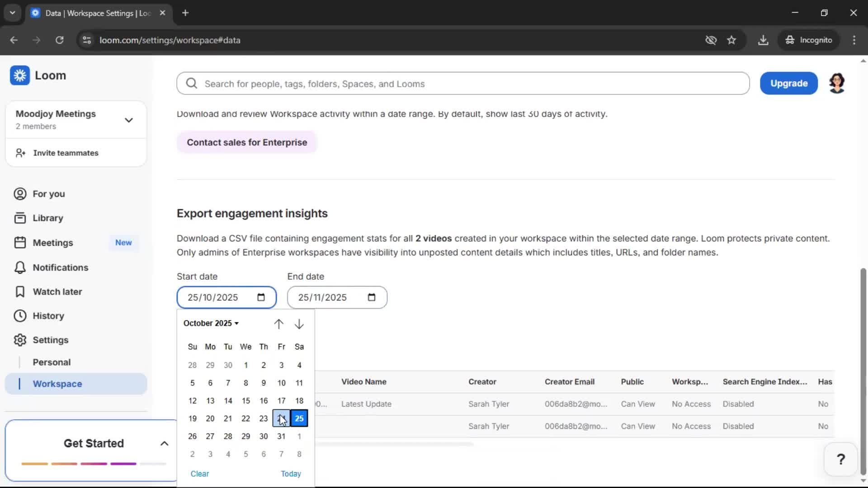Image resolution: width=868 pixels, height=488 pixels.
Task: Collapse the Get Started panel
Action: point(164,443)
